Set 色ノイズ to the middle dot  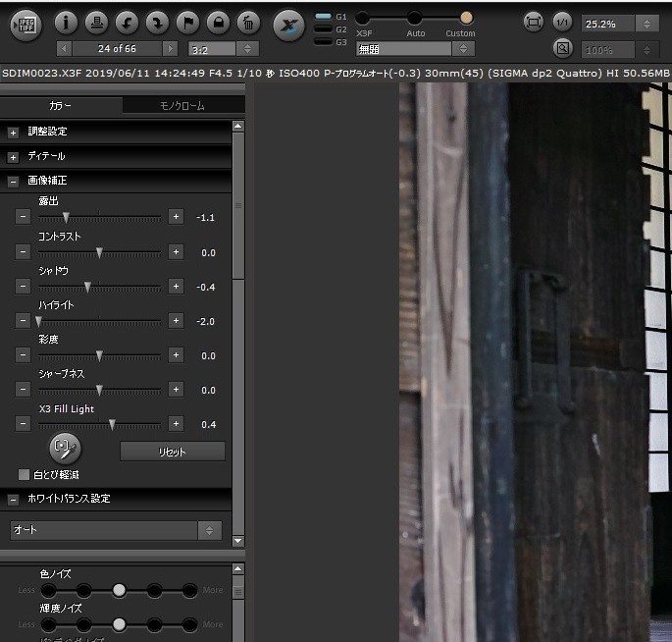tap(119, 591)
